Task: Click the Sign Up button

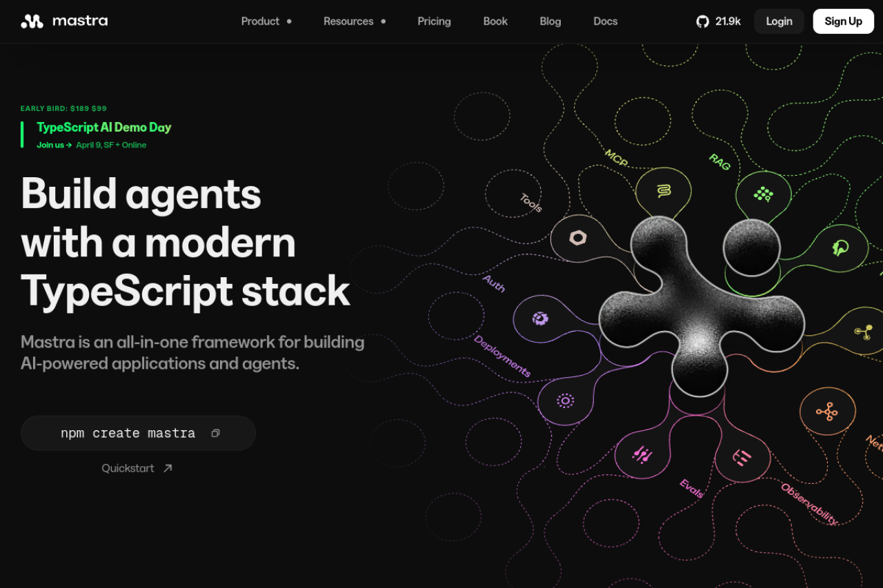Action: coord(843,21)
